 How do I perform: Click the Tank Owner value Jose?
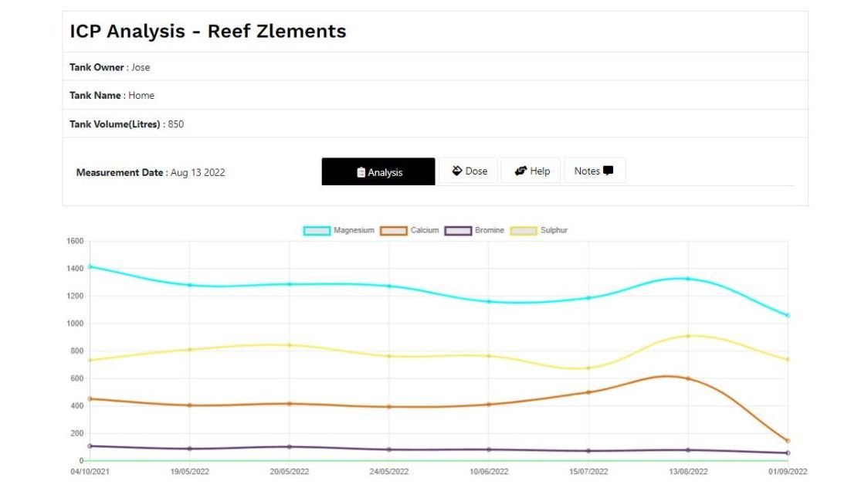141,67
